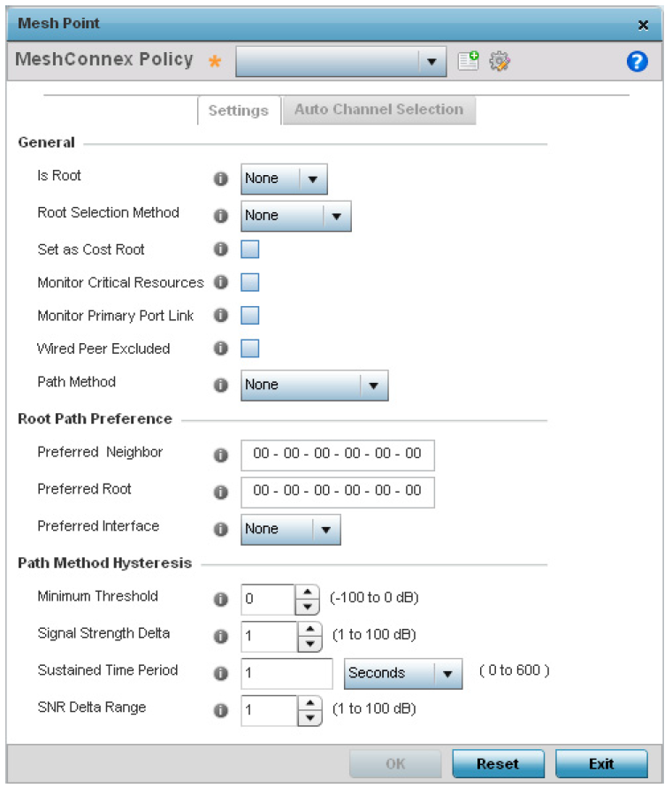Close the Mesh Point dialog

pyautogui.click(x=643, y=25)
